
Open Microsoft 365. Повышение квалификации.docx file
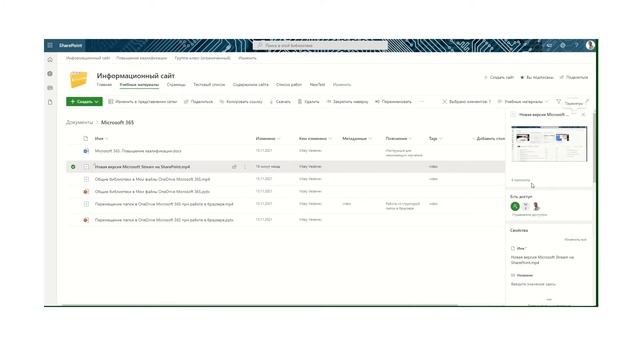[x=138, y=151]
